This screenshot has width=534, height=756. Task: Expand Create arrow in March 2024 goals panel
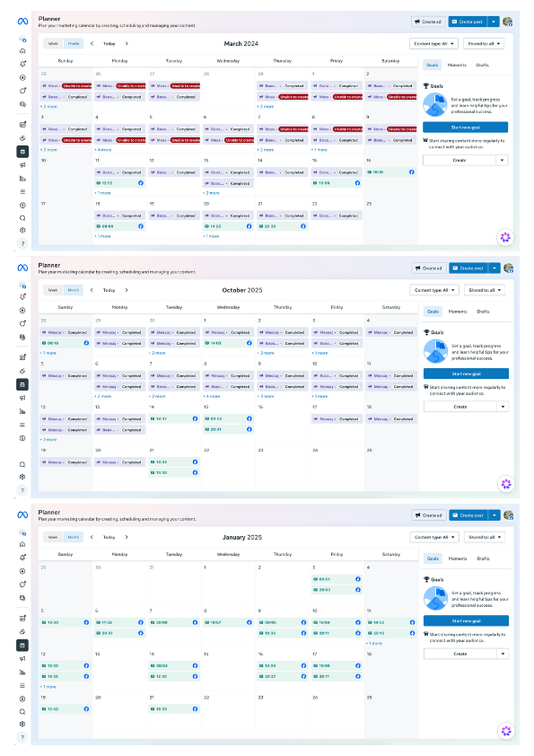point(503,160)
